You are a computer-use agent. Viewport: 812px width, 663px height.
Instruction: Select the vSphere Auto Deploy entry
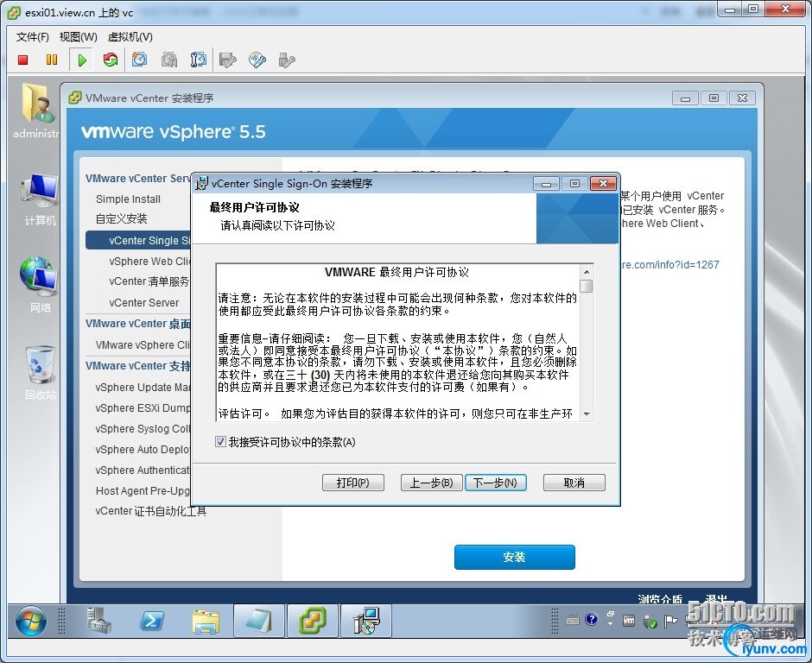click(x=143, y=449)
